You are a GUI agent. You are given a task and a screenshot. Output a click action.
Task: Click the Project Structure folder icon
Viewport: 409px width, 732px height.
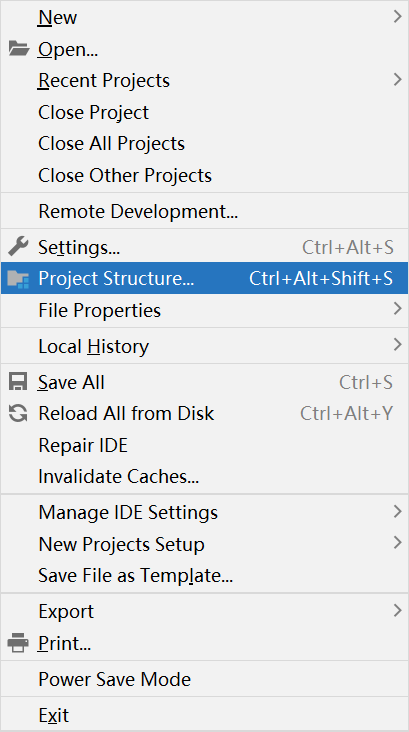(19, 279)
